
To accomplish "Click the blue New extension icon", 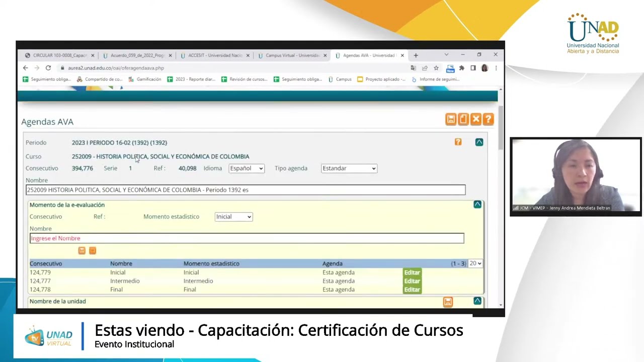I will (x=450, y=68).
